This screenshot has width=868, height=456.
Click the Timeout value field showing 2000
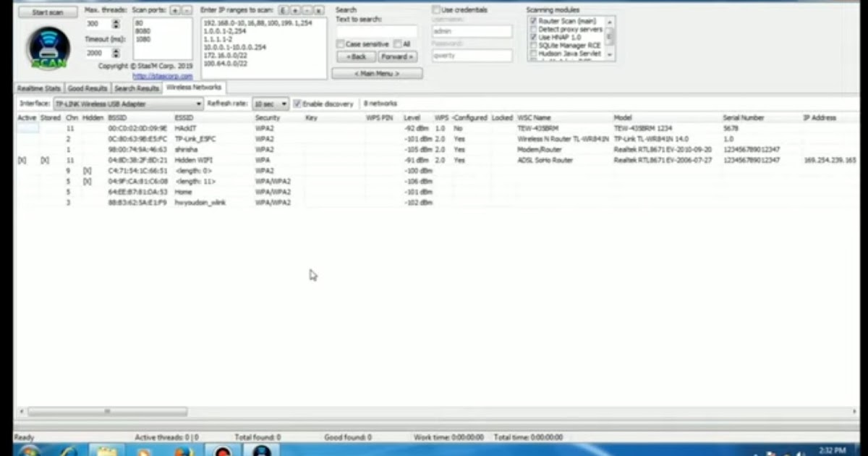(98, 53)
